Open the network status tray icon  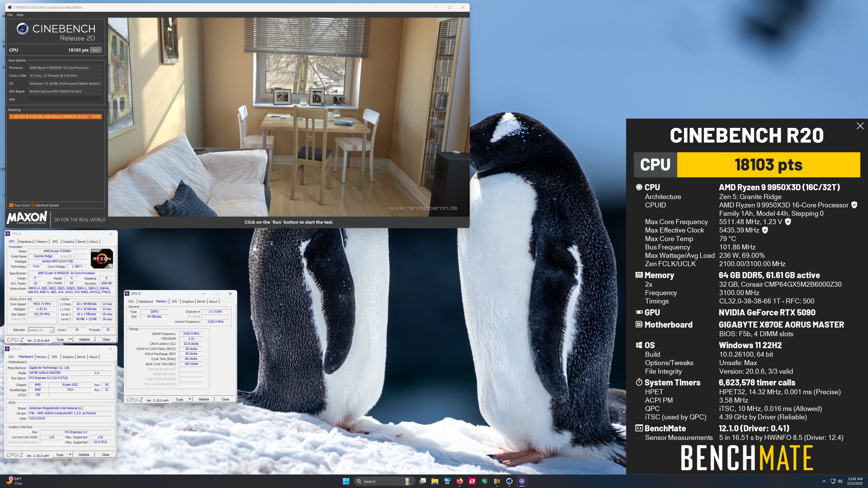833,481
